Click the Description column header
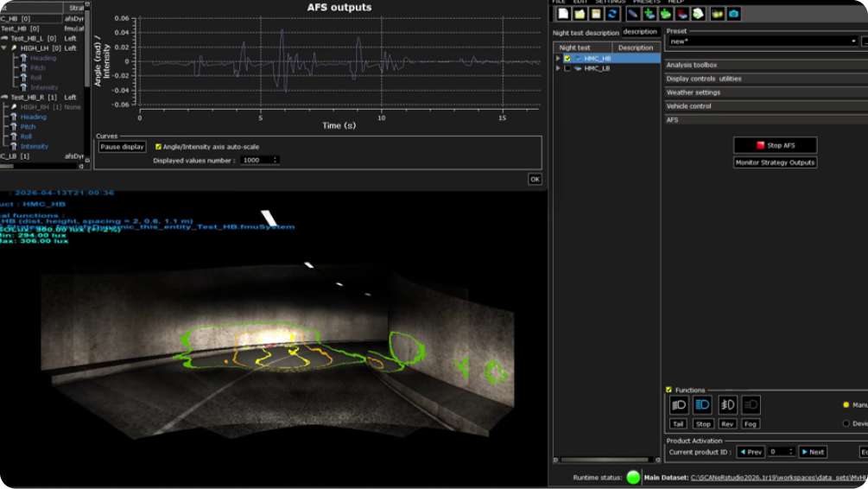Image resolution: width=868 pixels, height=489 pixels. coord(636,48)
